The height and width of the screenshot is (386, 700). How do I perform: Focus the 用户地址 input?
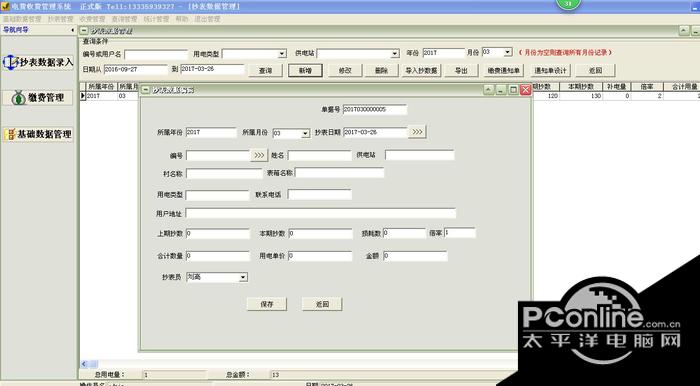tap(321, 213)
